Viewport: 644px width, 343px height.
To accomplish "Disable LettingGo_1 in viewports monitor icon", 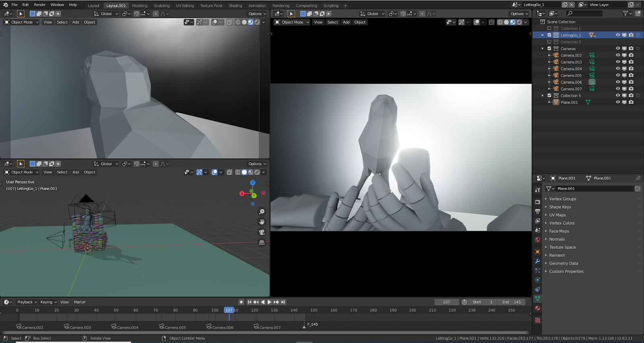I will pos(624,35).
